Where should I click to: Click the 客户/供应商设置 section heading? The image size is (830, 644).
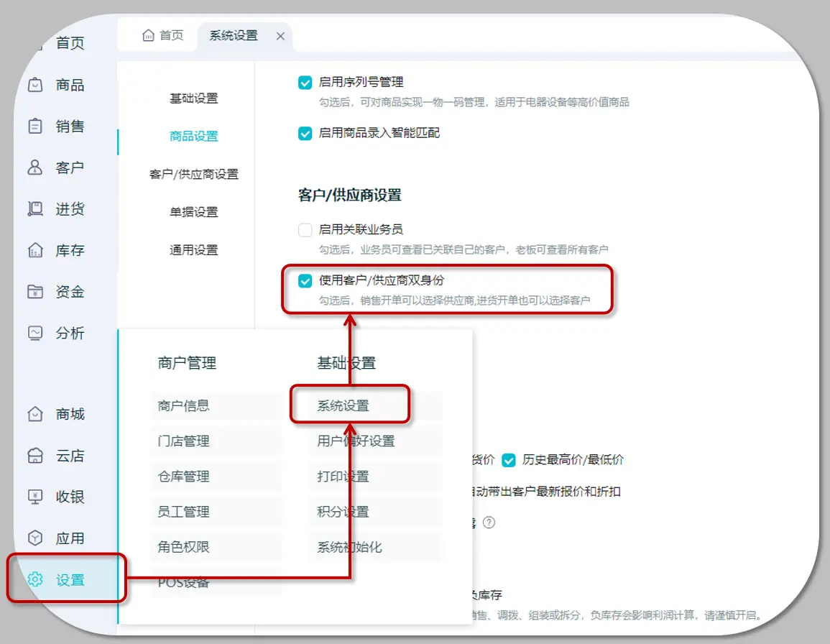pos(350,195)
